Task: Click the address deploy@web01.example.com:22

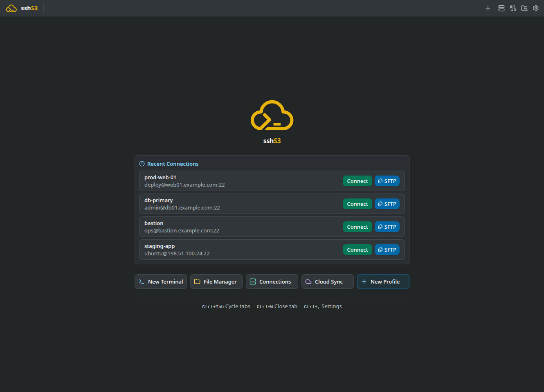Action: 184,185
